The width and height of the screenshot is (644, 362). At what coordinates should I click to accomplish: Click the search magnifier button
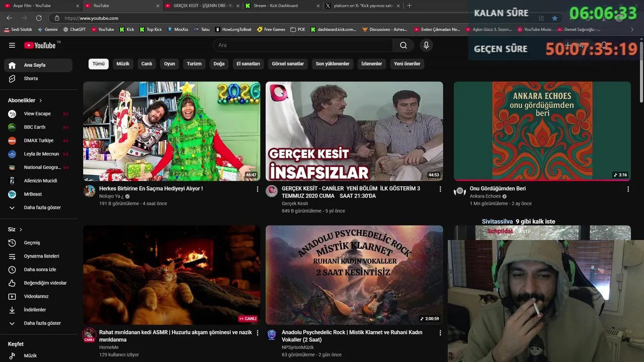tap(404, 45)
